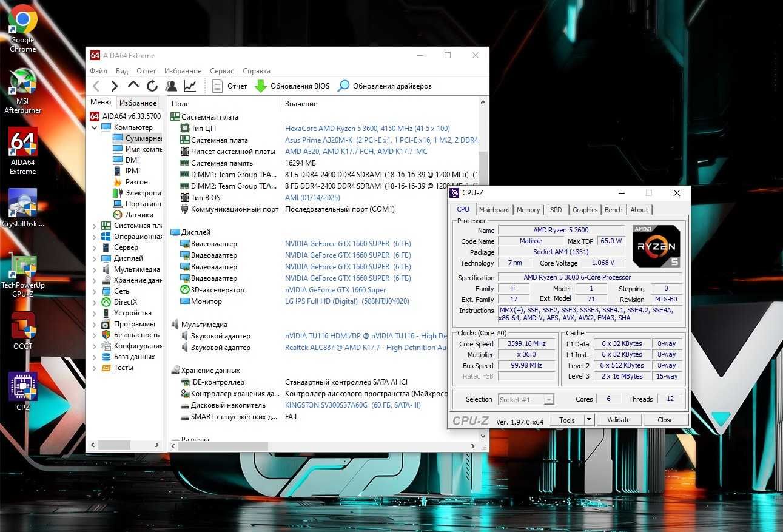Open the Файл menu
This screenshot has width=783, height=532.
pos(98,71)
